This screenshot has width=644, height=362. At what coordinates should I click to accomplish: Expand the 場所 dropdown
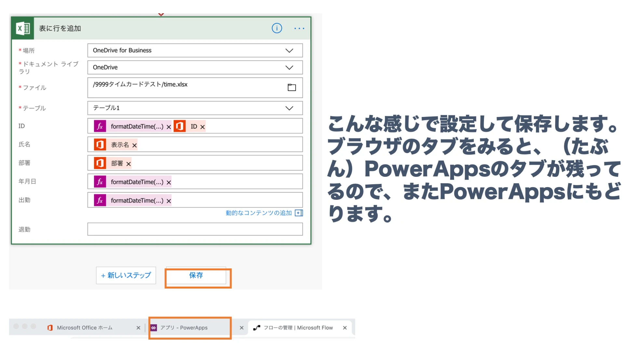(x=289, y=50)
